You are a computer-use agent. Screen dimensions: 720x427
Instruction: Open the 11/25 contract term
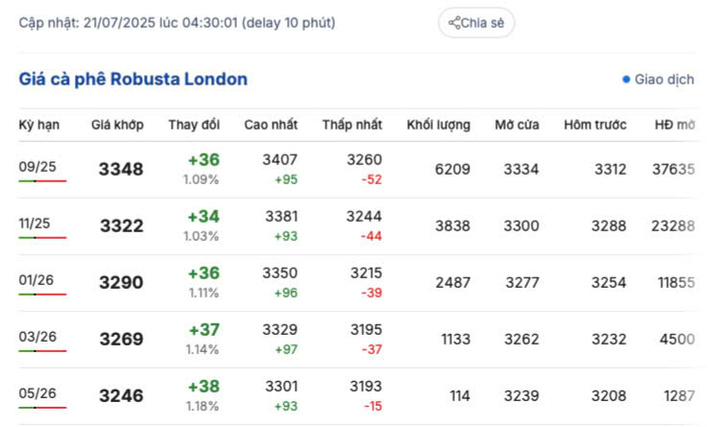coord(35,223)
